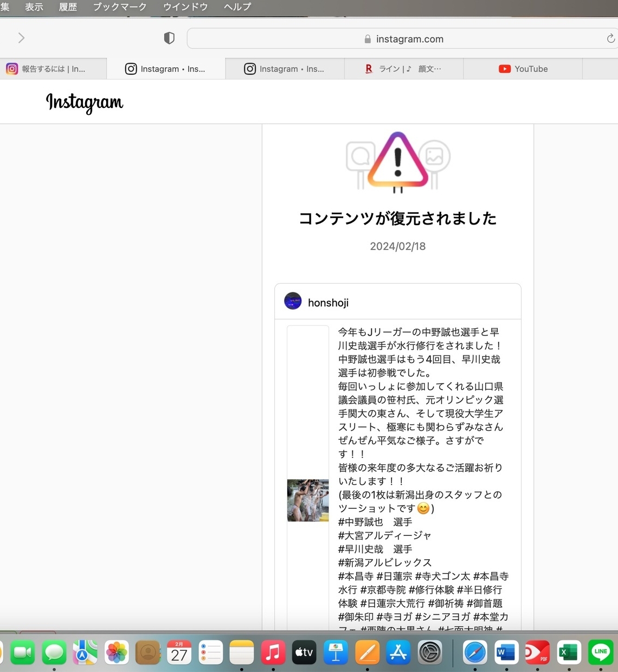Click the hashtag #新潟アルビレックス

pyautogui.click(x=385, y=562)
